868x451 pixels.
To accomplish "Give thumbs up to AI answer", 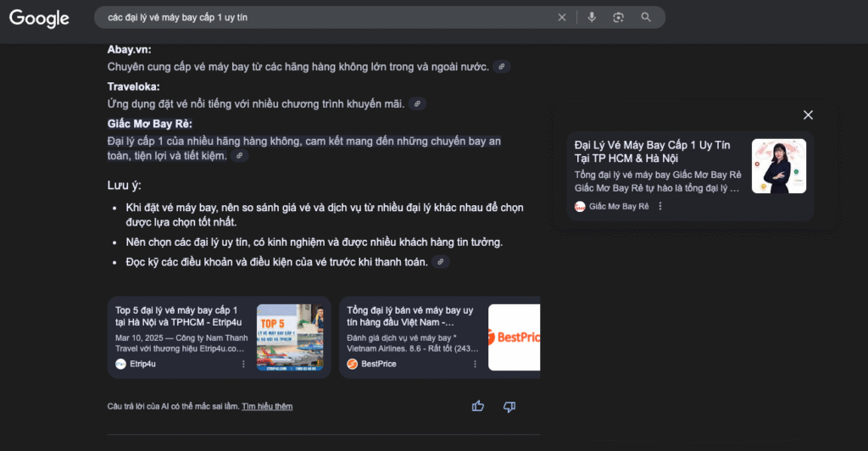I will point(478,407).
